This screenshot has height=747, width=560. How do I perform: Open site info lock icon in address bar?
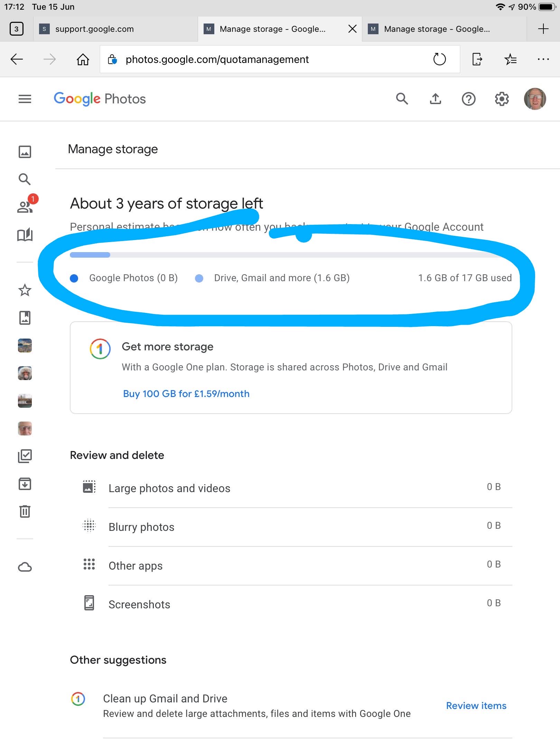click(x=112, y=59)
